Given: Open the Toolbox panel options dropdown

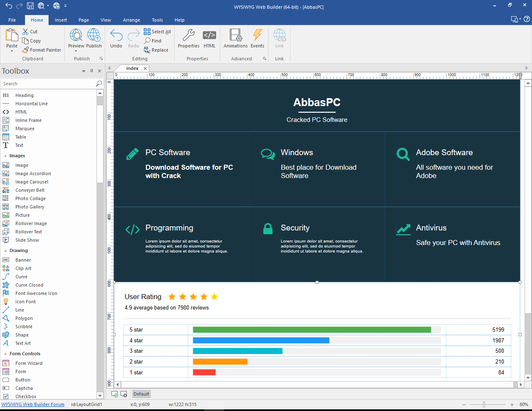Looking at the screenshot, I should [84, 71].
